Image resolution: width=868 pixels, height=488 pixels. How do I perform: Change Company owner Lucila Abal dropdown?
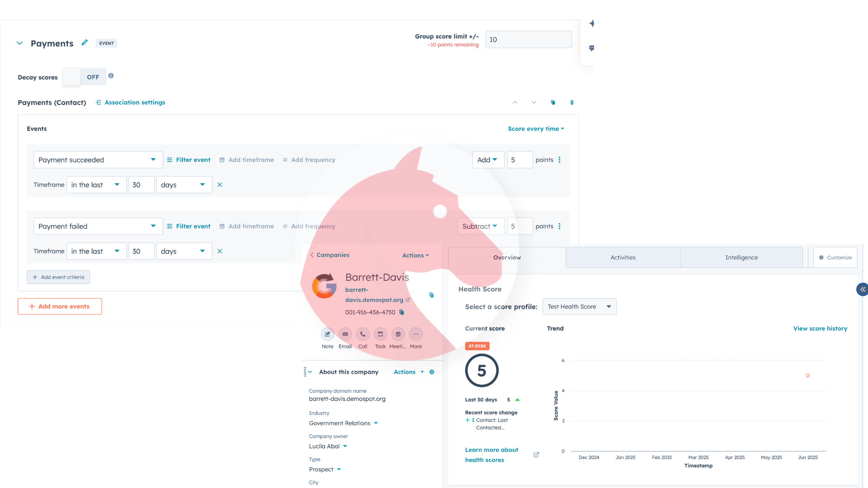(328, 446)
